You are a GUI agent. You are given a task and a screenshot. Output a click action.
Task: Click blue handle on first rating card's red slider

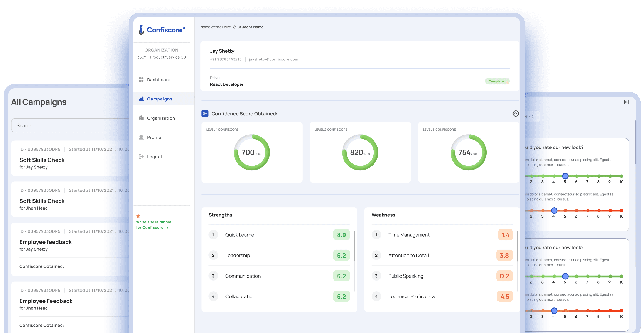coord(554,210)
